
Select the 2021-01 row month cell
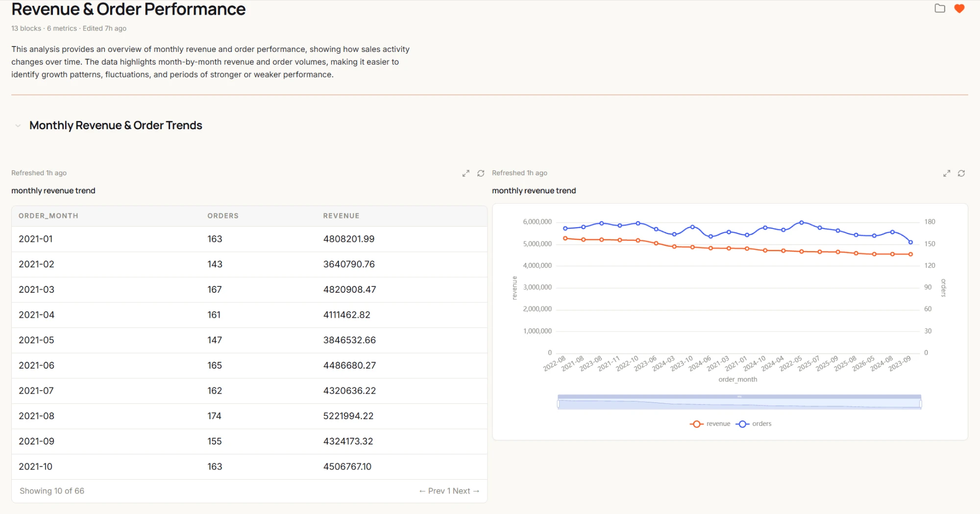click(36, 239)
